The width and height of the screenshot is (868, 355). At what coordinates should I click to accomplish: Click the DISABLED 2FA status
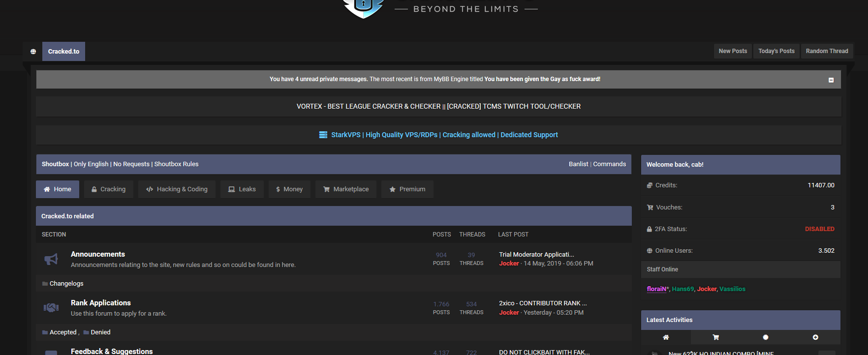click(820, 229)
